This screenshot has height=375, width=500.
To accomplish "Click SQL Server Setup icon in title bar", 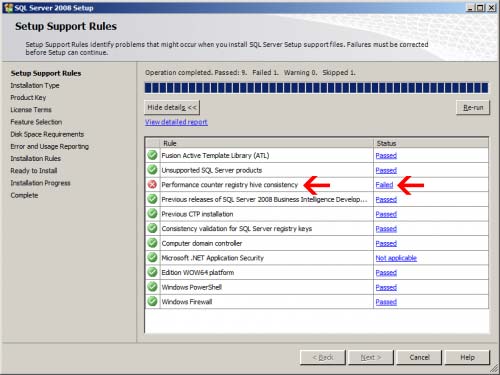I will [8, 8].
